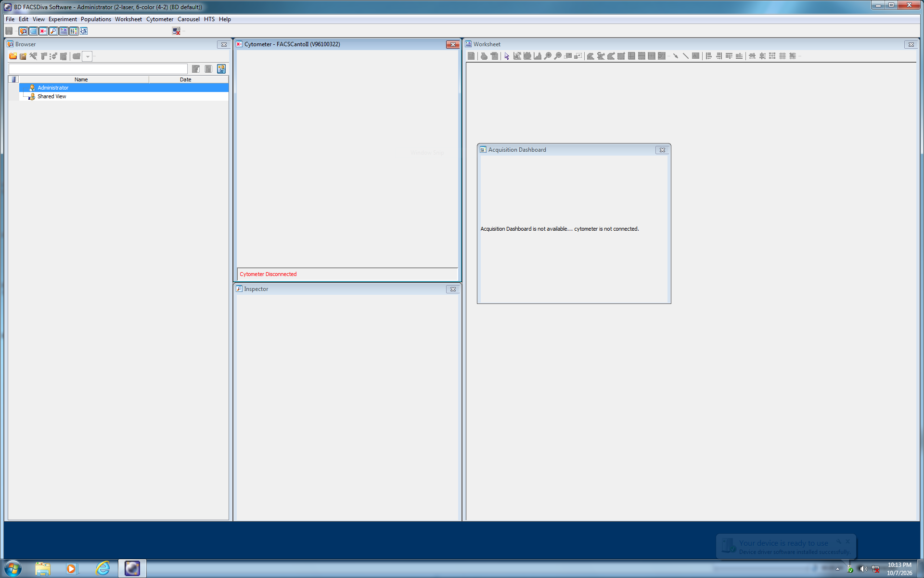The image size is (924, 578).
Task: Click the Zoom Out magnifier in Worksheet toolbar
Action: (x=558, y=56)
